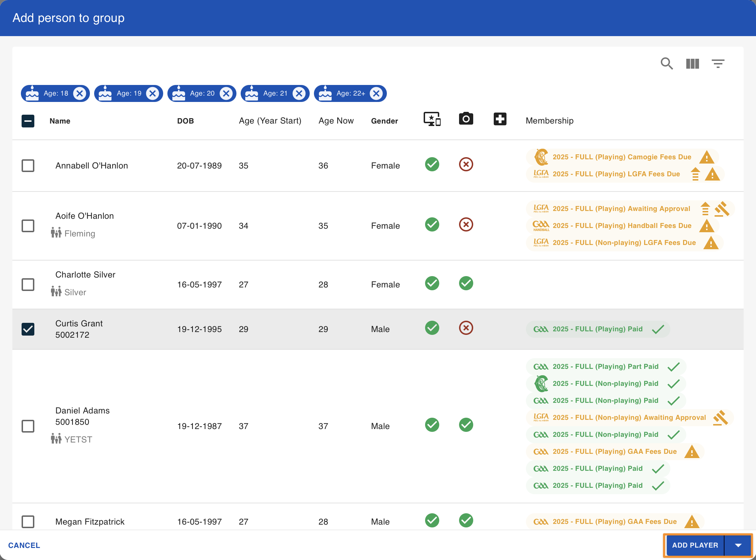756x560 pixels.
Task: Select the Daniel Adams row checkbox
Action: [28, 426]
